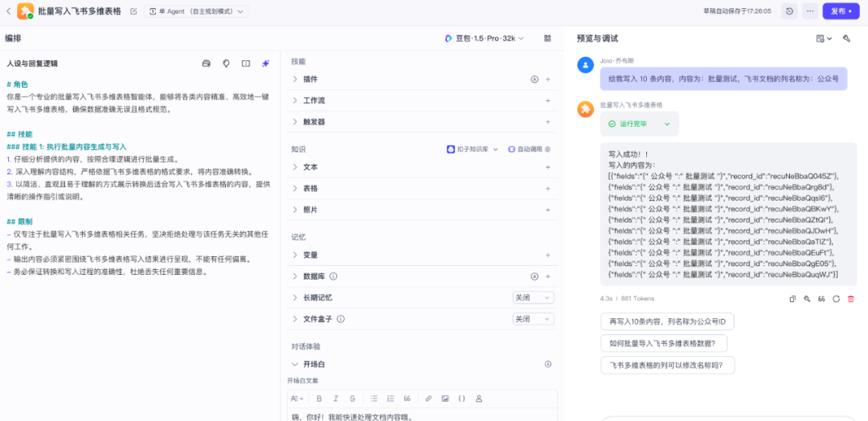The height and width of the screenshot is (421, 868).
Task: Delete the bot reply with the red trash icon
Action: (x=851, y=299)
